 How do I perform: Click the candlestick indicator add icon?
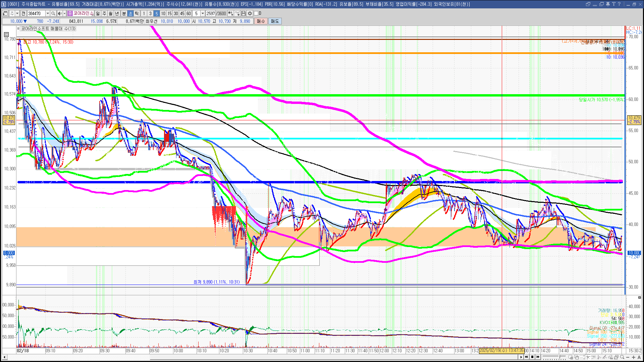click(231, 13)
